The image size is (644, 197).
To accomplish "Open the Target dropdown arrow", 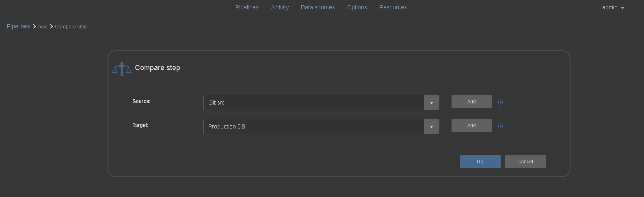I will 431,126.
